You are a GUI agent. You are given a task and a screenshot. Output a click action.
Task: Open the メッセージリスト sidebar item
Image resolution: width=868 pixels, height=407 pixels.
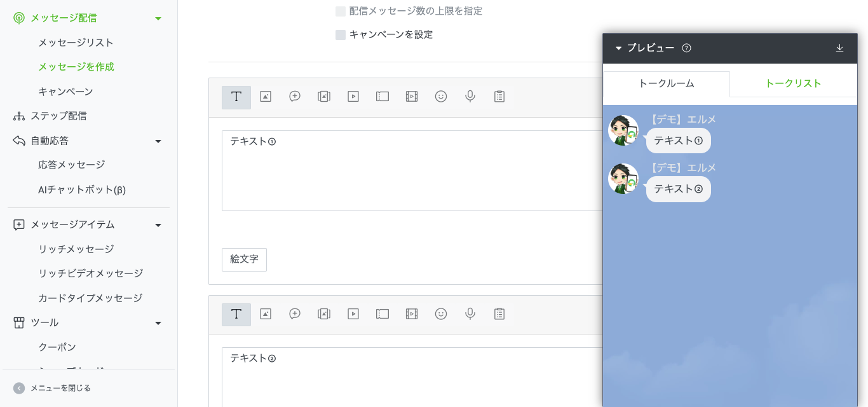tap(76, 43)
